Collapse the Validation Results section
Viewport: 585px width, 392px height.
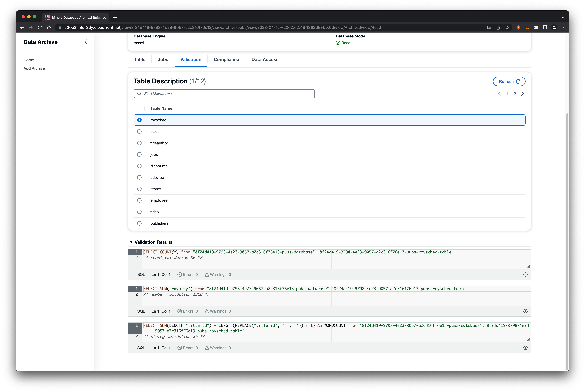click(131, 242)
